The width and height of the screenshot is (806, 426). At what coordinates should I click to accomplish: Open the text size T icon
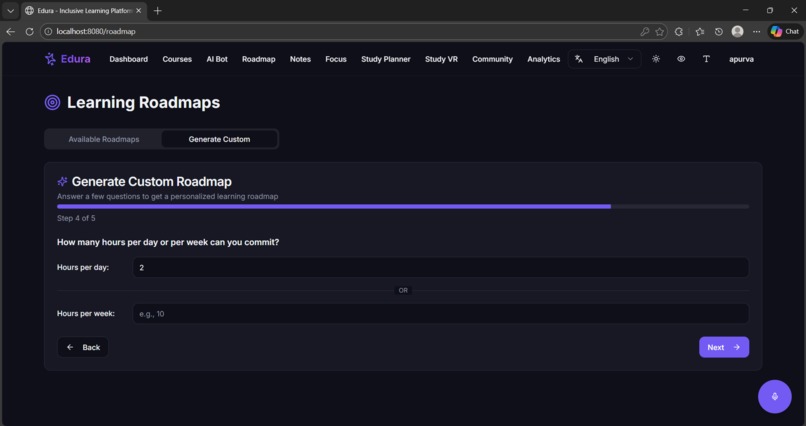click(706, 59)
